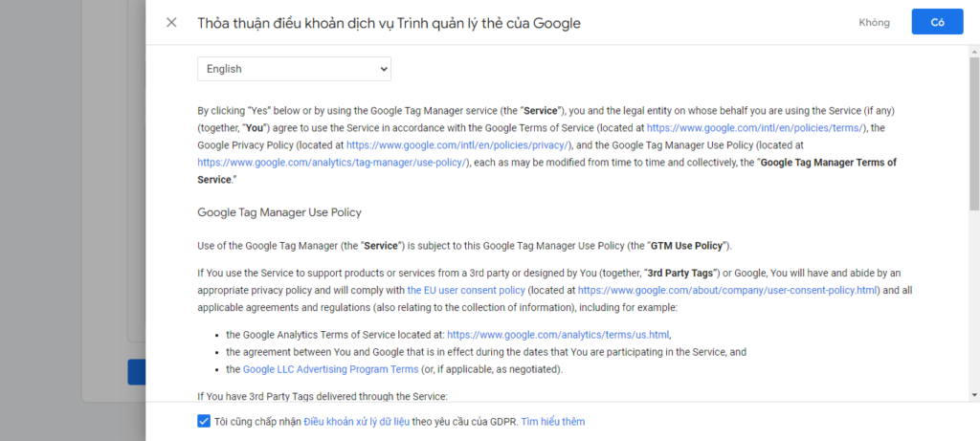Close the Terms of Service dialog with X
Screen dimensions: 980x441
point(171,22)
